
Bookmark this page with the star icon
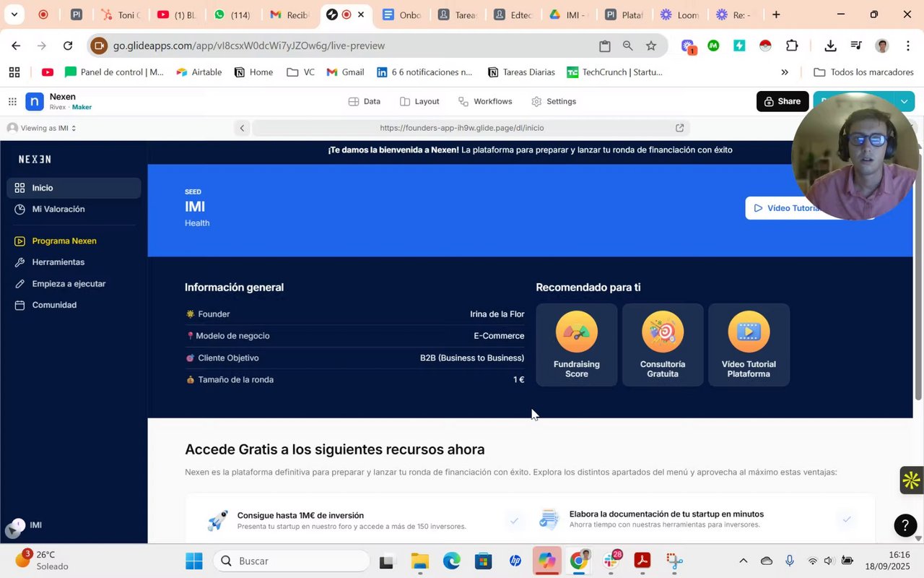click(x=651, y=46)
